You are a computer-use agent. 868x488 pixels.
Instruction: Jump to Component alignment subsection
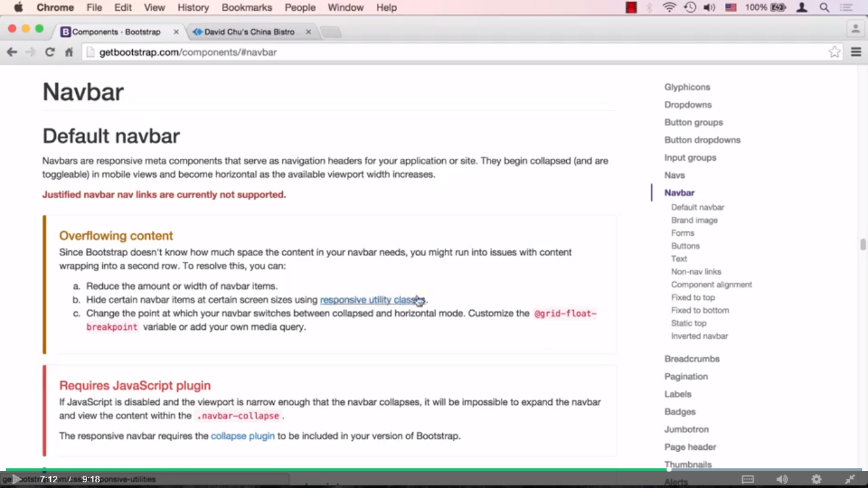pyautogui.click(x=712, y=285)
